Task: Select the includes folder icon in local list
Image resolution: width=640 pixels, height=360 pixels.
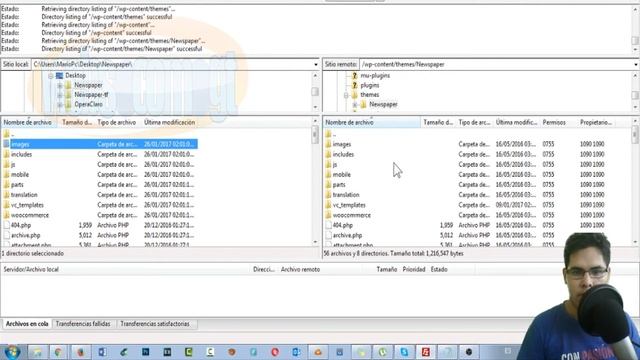Action: point(6,154)
